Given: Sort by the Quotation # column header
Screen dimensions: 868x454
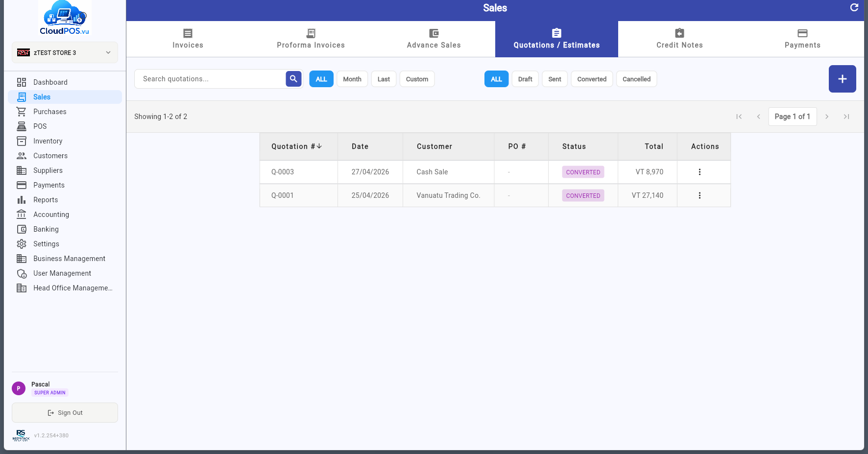Looking at the screenshot, I should pyautogui.click(x=296, y=146).
